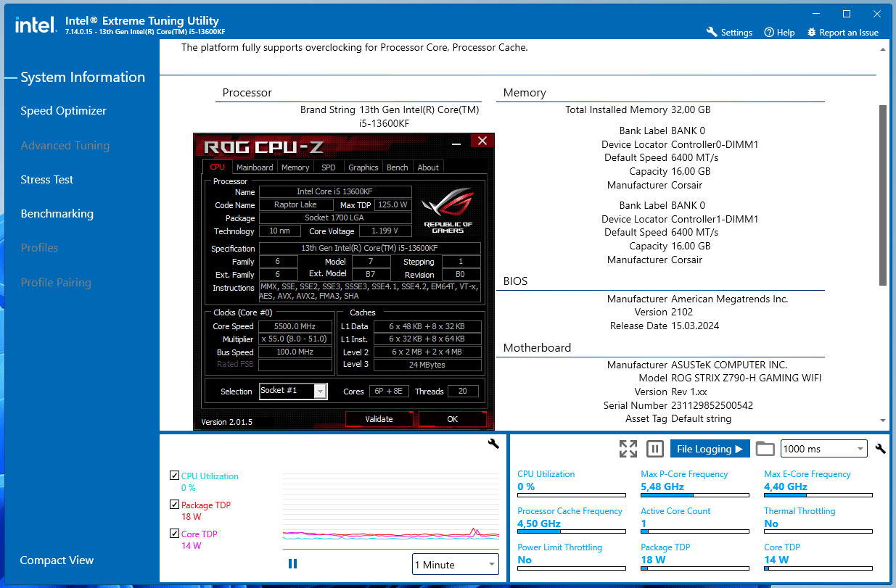Click the Code Name Raptor Lake field

pos(295,205)
